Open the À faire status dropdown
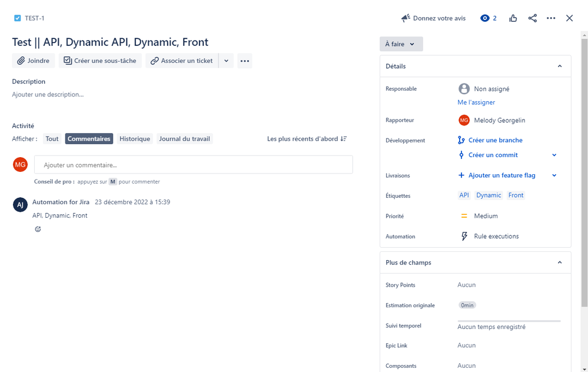The image size is (588, 372). pos(401,44)
